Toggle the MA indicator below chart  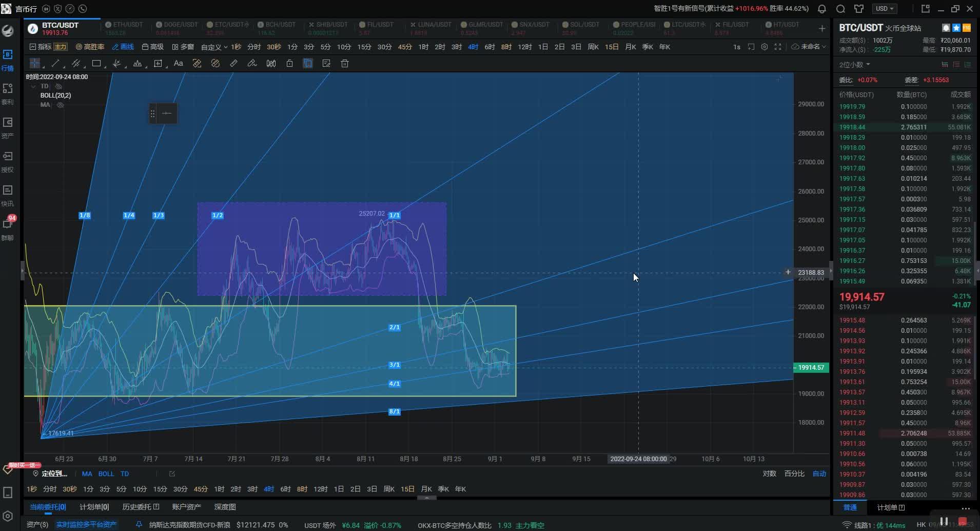[87, 474]
